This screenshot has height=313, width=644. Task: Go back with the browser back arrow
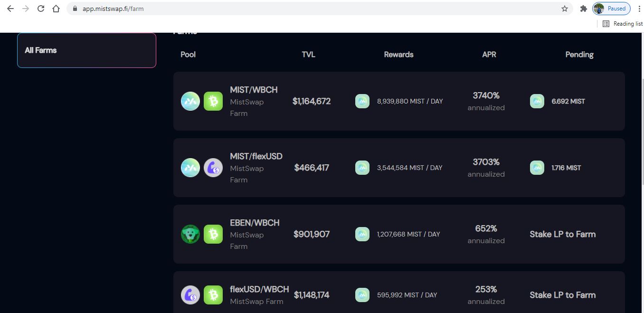point(10,9)
